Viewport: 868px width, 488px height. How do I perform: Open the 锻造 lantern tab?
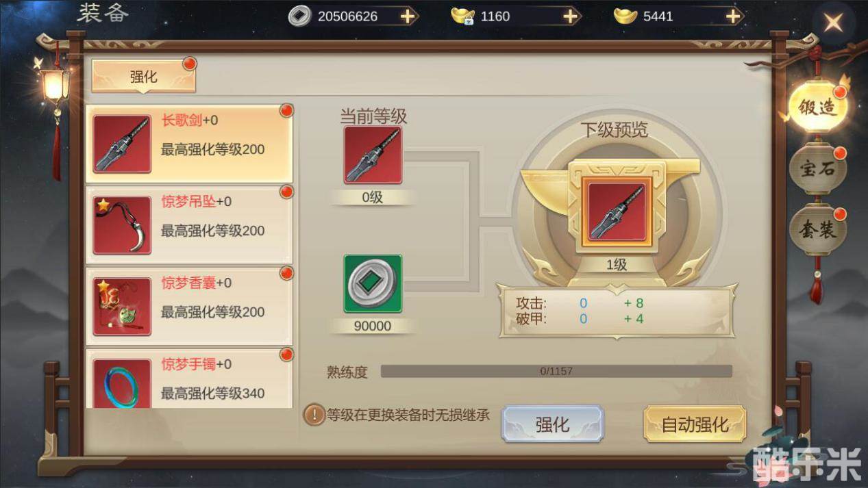pyautogui.click(x=817, y=107)
